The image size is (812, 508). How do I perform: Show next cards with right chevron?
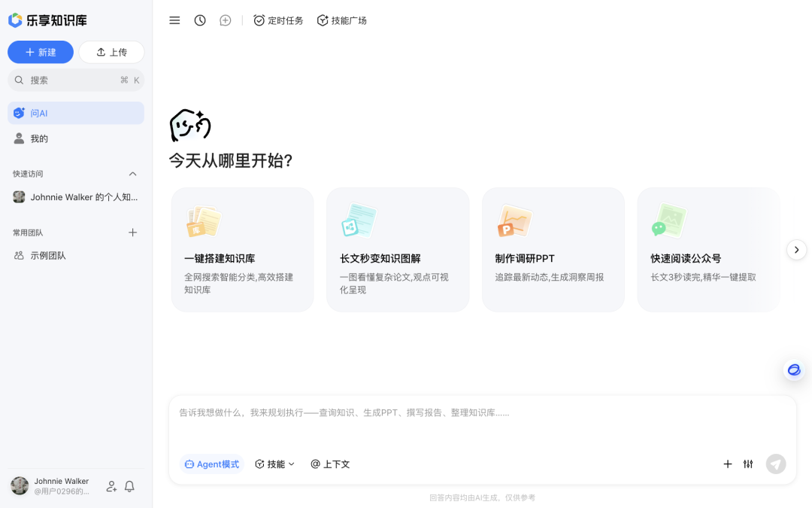click(x=796, y=250)
